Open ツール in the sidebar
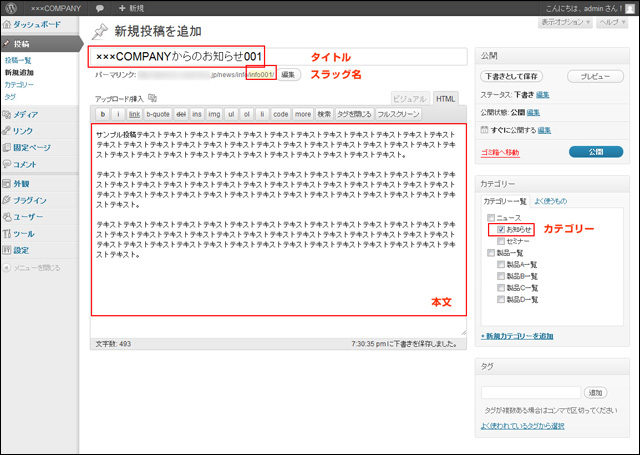 click(x=24, y=233)
